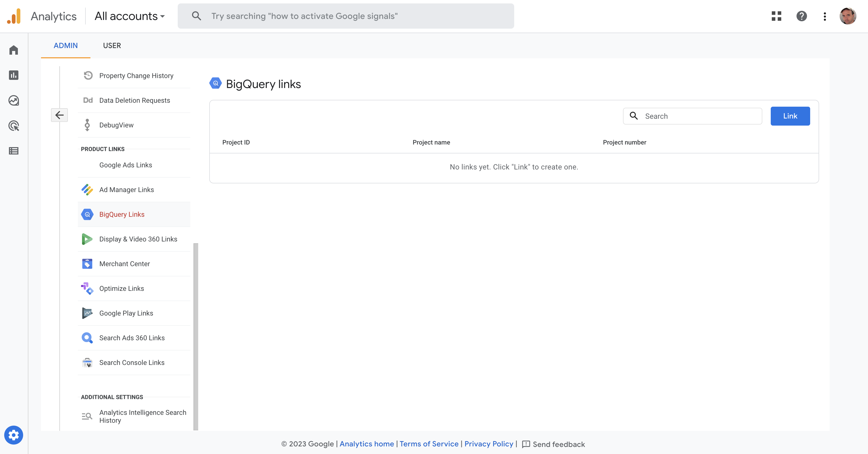This screenshot has width=868, height=454.
Task: Click the back arrow collapse button
Action: point(59,115)
